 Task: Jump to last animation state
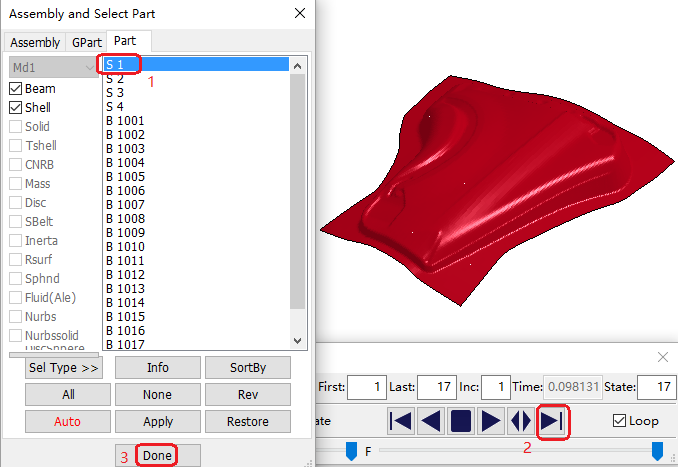point(552,421)
